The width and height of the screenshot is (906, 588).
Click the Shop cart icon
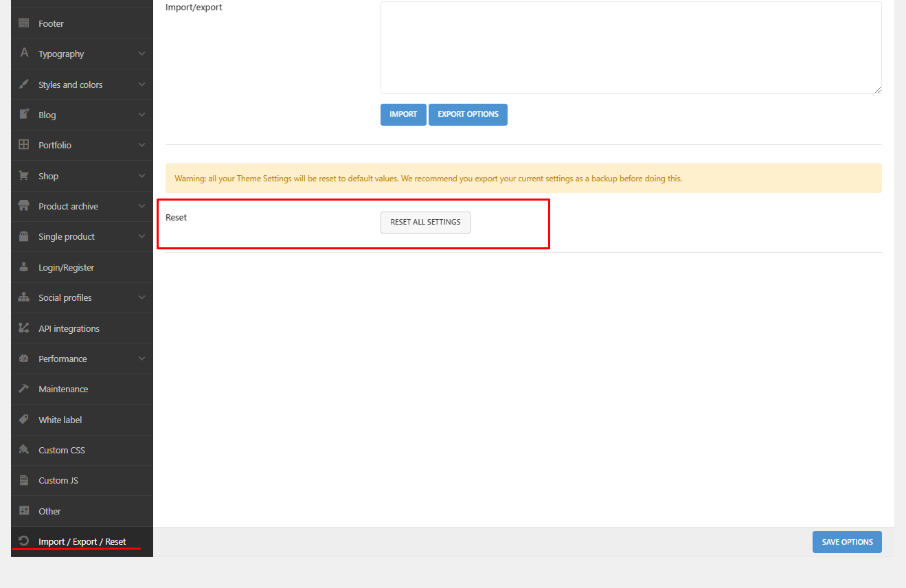coord(24,176)
